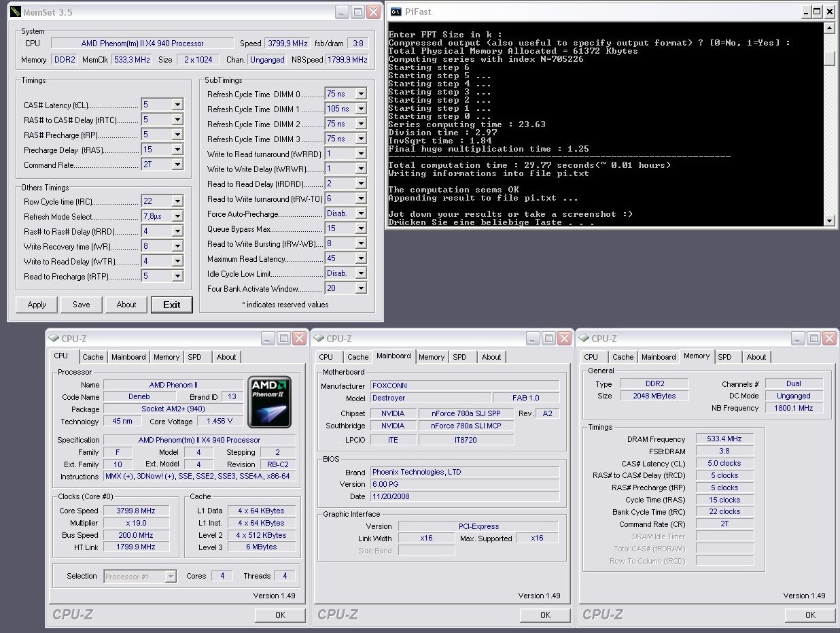Switch to SPD tab in CPU-Z CPU window
Screen dimensions: 840x633
[195, 357]
